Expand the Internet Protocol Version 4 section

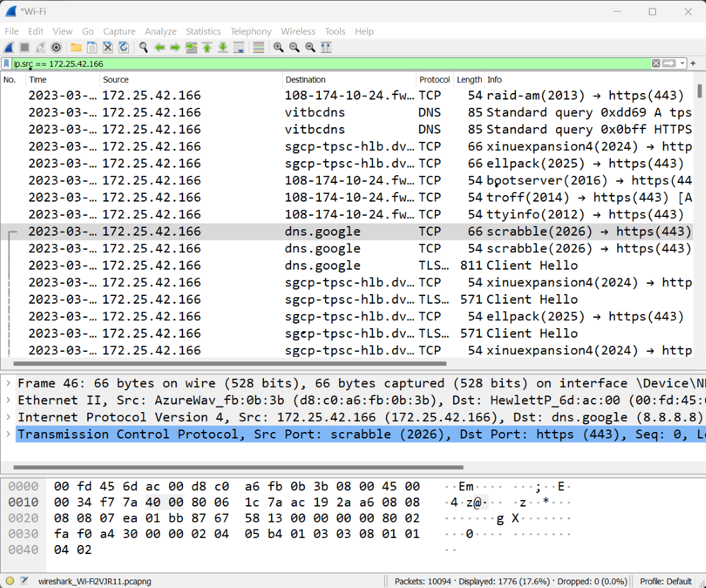point(6,417)
